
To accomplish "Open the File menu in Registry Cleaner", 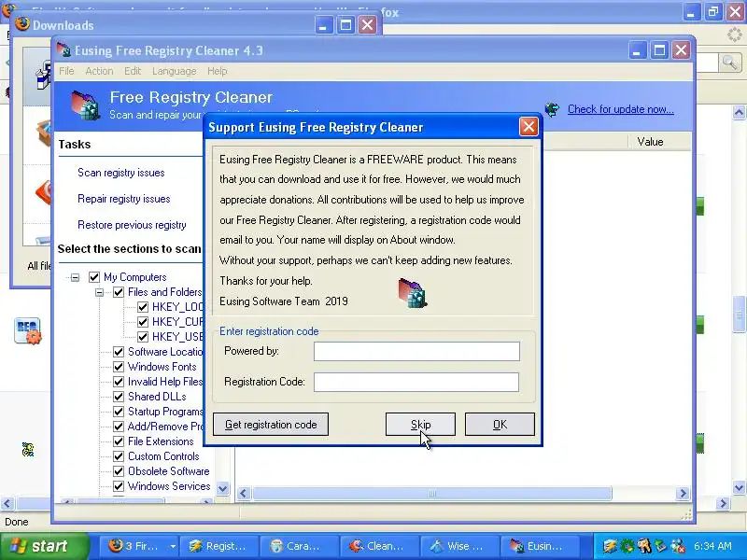I will [x=66, y=71].
